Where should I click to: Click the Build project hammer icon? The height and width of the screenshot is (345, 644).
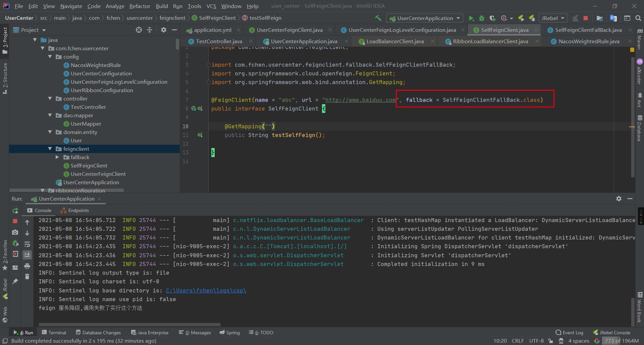click(x=378, y=18)
